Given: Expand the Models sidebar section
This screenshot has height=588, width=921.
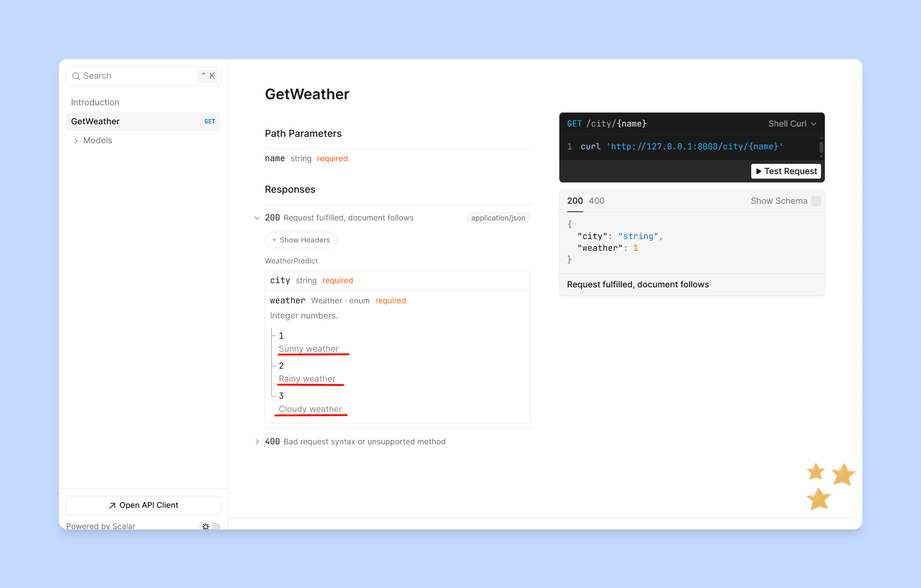Looking at the screenshot, I should pos(76,141).
